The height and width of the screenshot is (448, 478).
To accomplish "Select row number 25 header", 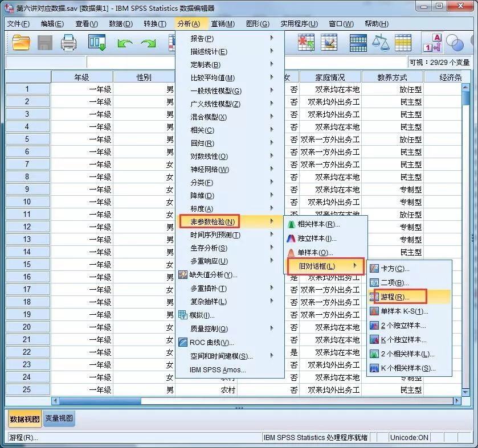I will 27,389.
